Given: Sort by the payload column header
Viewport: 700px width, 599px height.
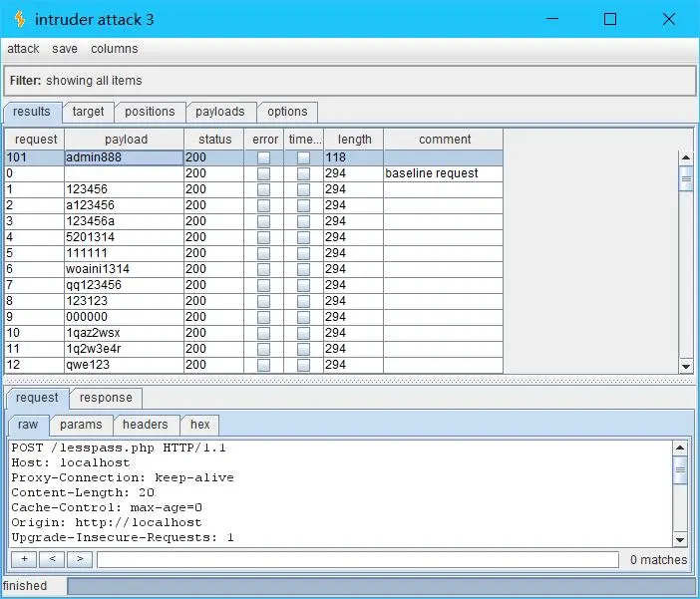Looking at the screenshot, I should click(x=125, y=140).
